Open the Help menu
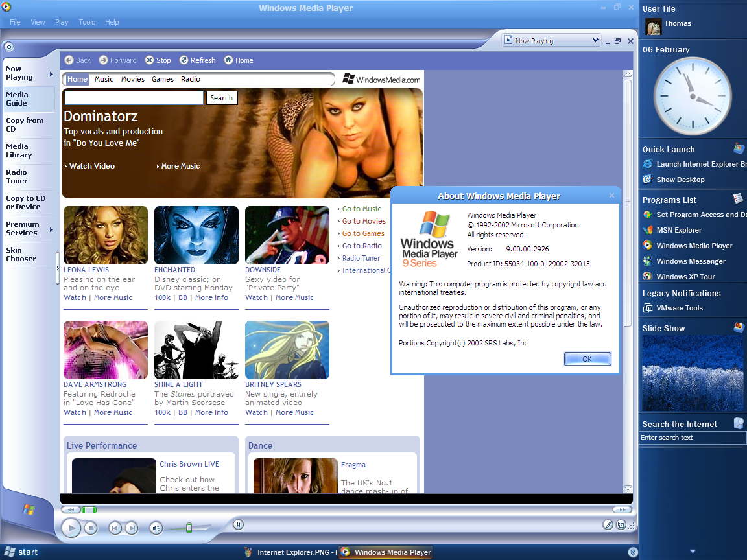The height and width of the screenshot is (560, 747). pos(112,22)
